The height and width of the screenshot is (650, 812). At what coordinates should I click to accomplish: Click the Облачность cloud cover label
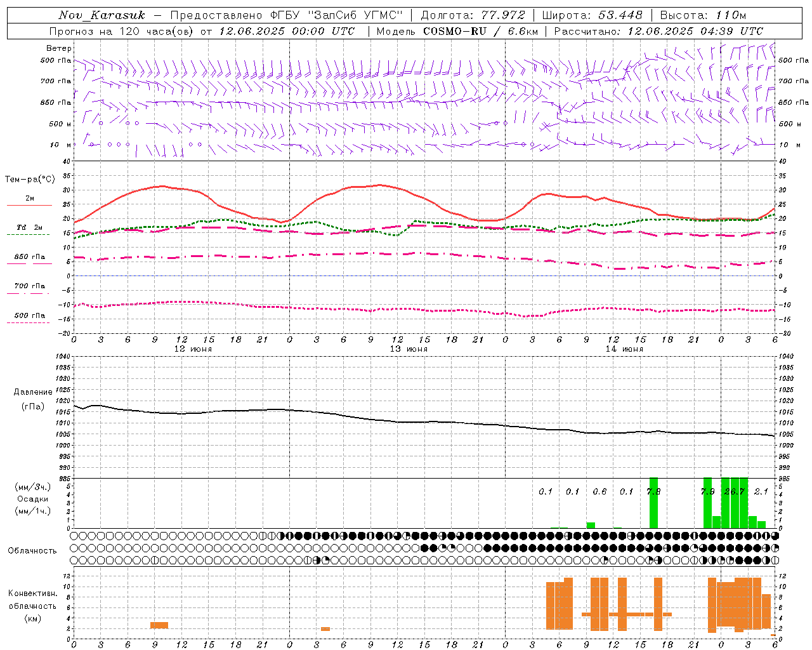click(x=32, y=551)
